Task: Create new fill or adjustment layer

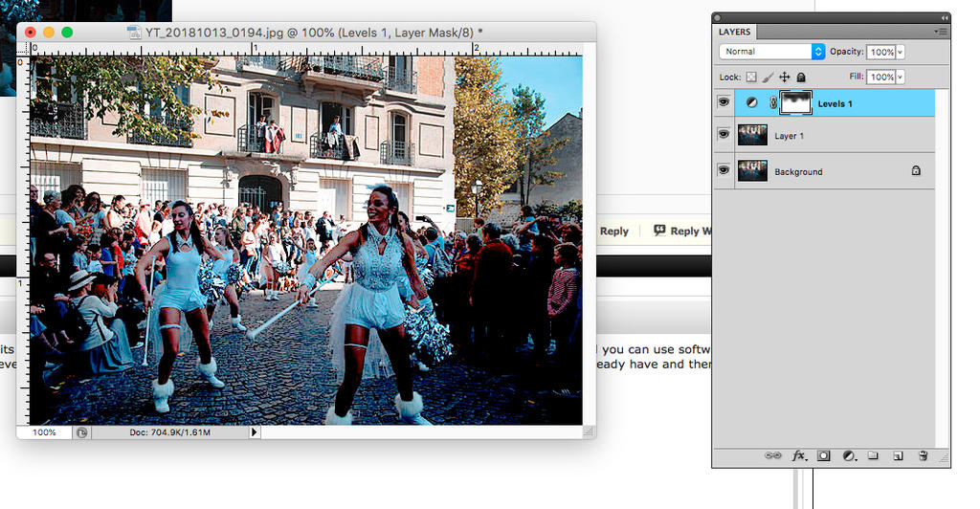Action: [x=848, y=456]
